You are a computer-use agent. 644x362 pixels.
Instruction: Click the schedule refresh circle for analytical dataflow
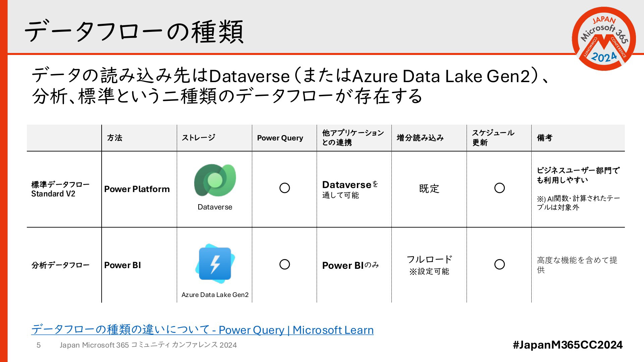[499, 264]
